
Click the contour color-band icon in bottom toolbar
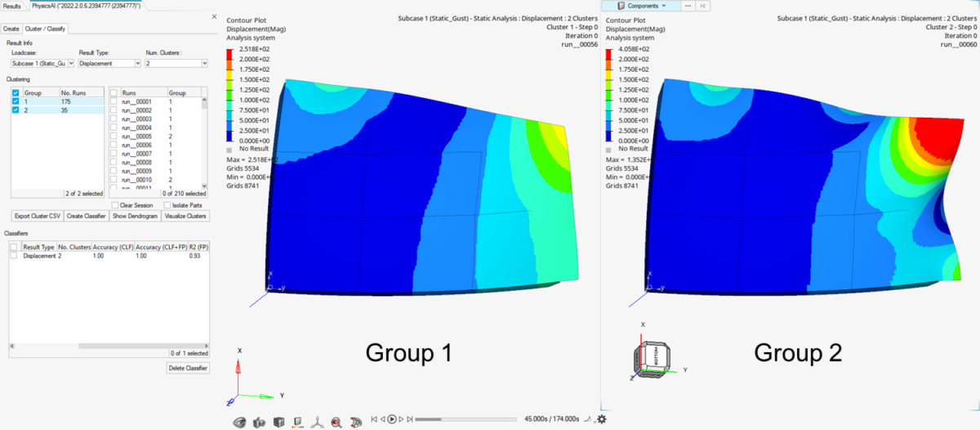[x=297, y=422]
